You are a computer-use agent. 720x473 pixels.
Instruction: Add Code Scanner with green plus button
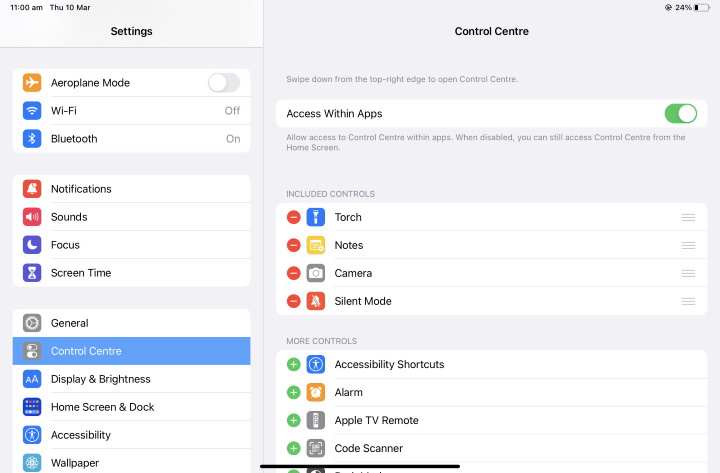[x=293, y=448]
